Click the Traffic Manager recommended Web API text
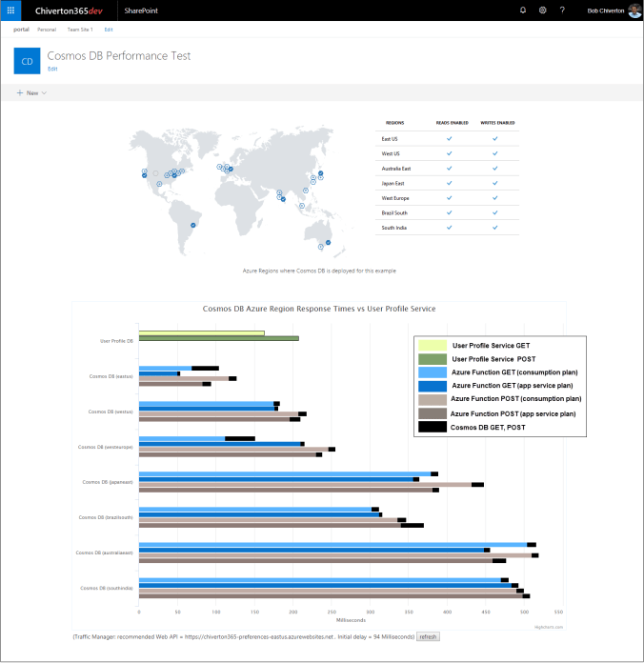 pos(244,636)
